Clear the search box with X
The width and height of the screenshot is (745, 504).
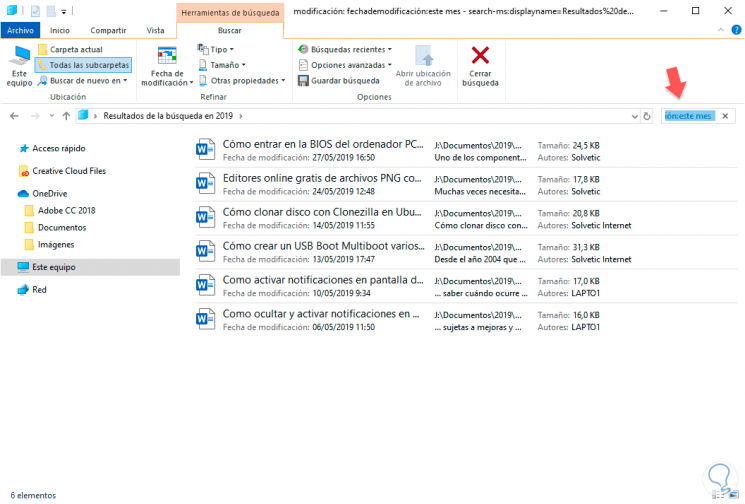[725, 116]
